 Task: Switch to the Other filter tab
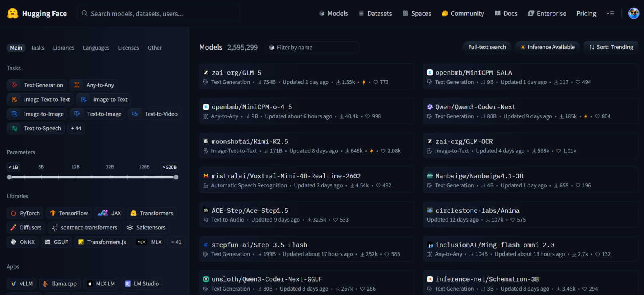click(x=155, y=48)
